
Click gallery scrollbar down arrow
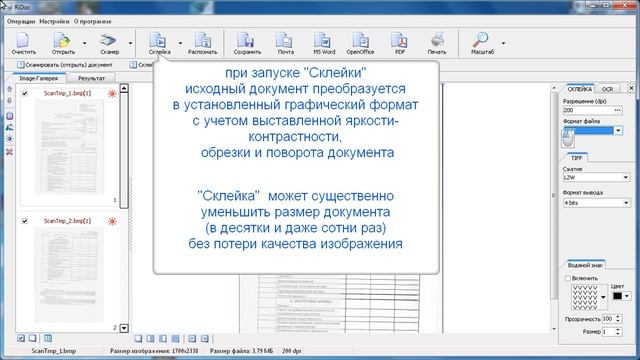point(124,328)
